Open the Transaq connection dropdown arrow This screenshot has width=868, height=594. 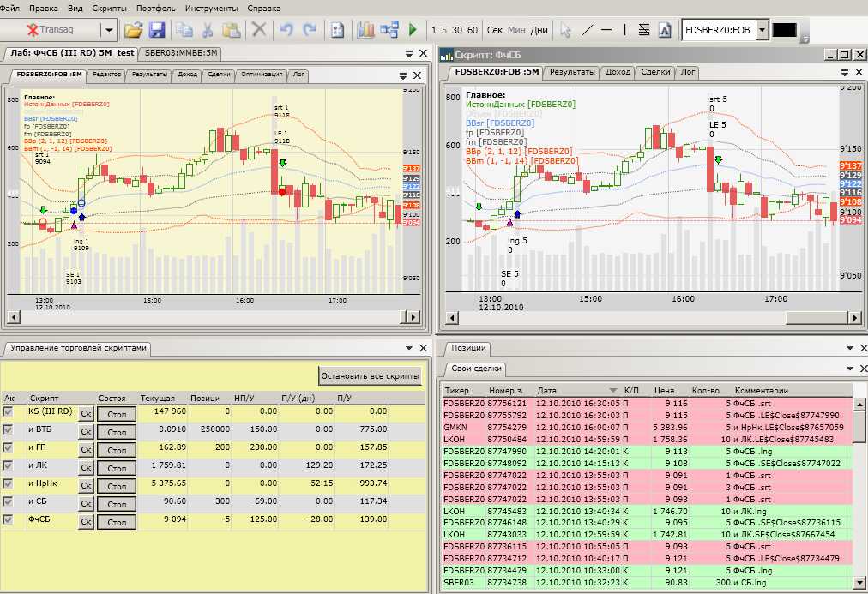[109, 30]
